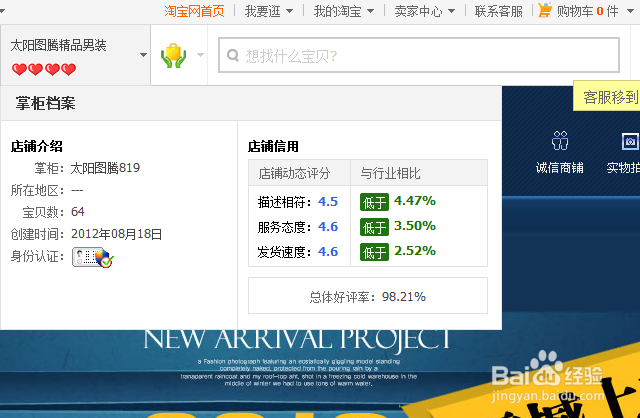This screenshot has width=640, height=418.
Task: Click the 低于 badge beside 3.50%
Action: (x=374, y=227)
